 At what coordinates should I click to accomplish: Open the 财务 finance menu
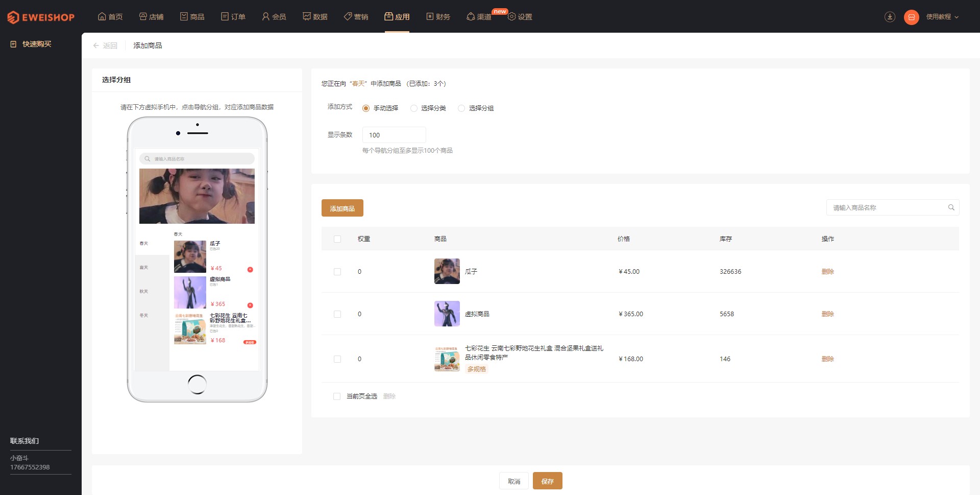pos(438,17)
